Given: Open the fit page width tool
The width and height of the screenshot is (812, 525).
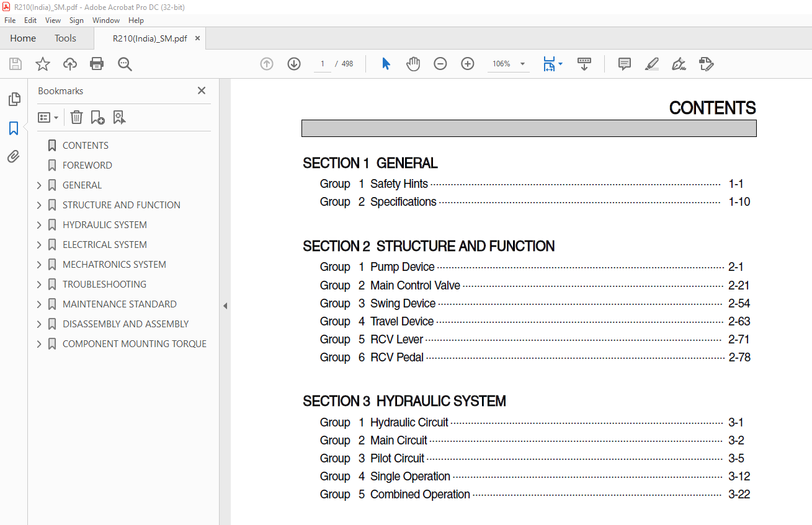Looking at the screenshot, I should click(x=549, y=64).
